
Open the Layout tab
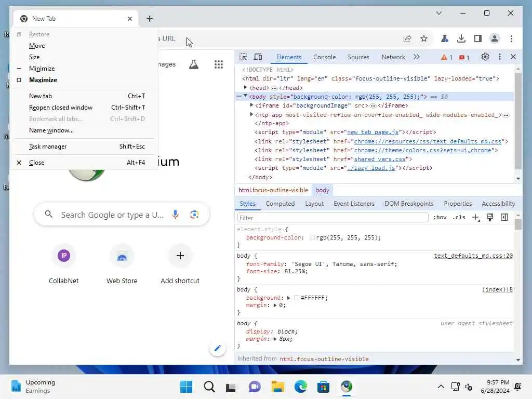(314, 204)
